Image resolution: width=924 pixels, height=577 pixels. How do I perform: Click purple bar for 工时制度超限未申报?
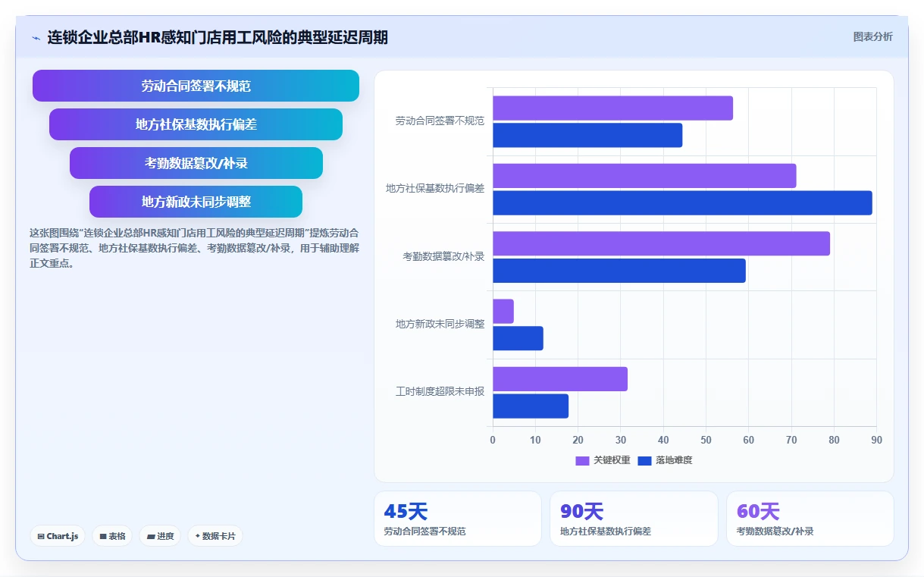tap(560, 379)
